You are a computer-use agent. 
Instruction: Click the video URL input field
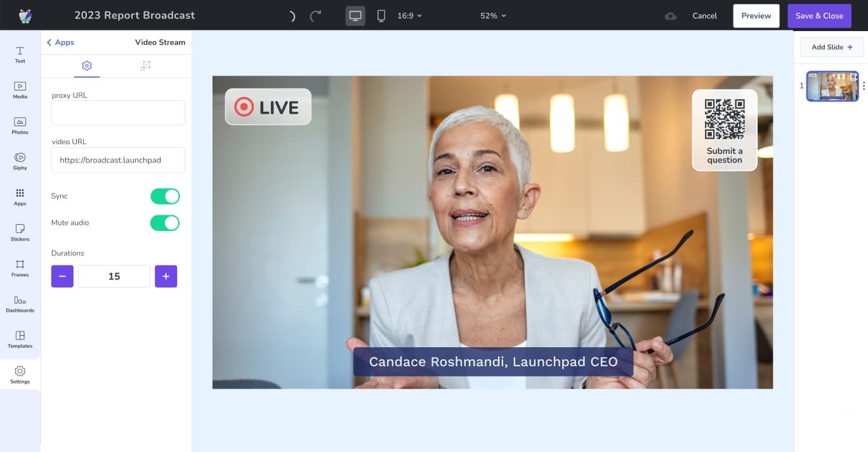click(118, 160)
